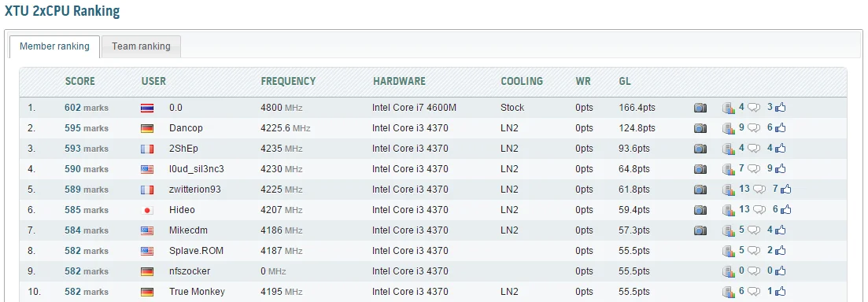Viewport: 868px width, 302px height.
Task: Open camera icon for l0ud_sil3nc3's score
Action: tap(700, 169)
